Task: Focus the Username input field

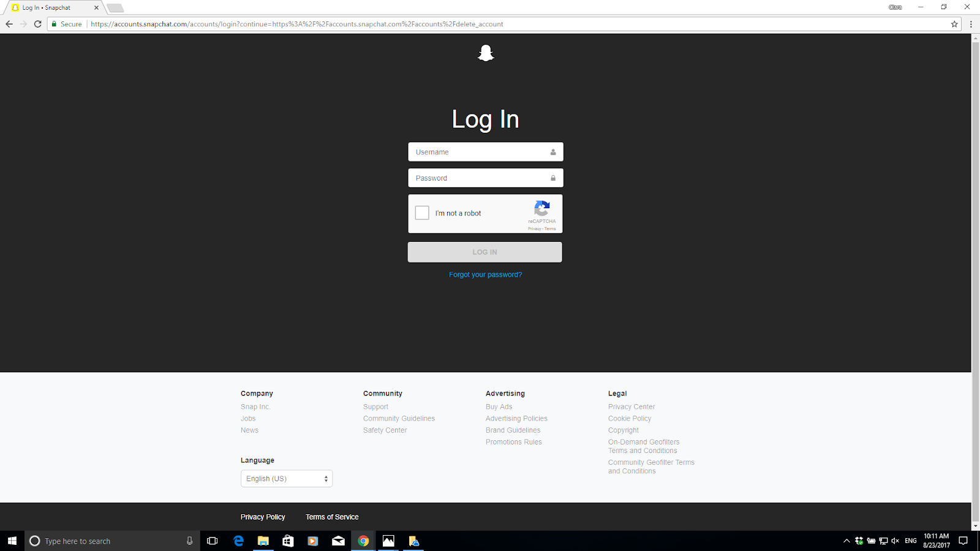Action: (485, 152)
